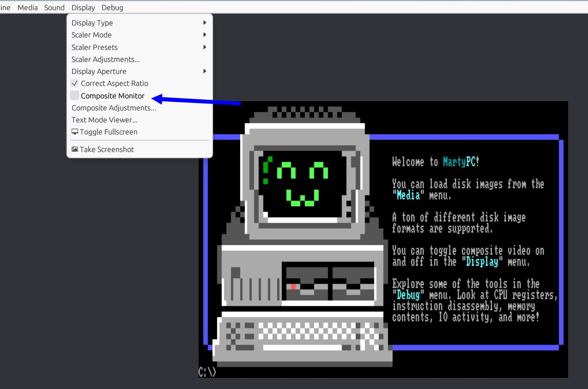Open Scaler Adjustments dialog
This screenshot has width=588, height=389.
click(x=139, y=59)
